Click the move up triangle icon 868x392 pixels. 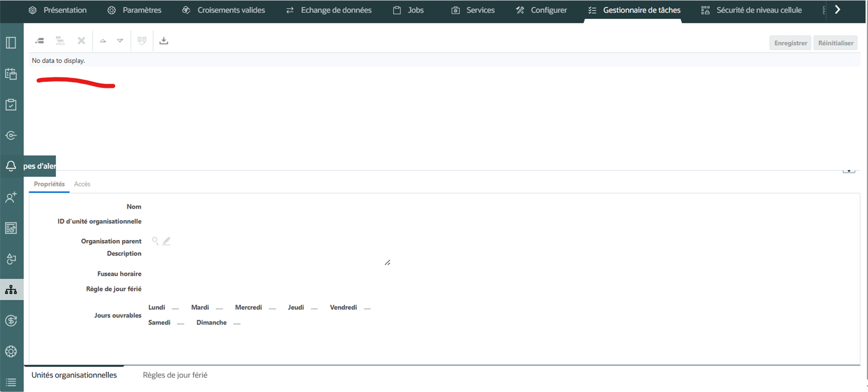pos(103,41)
